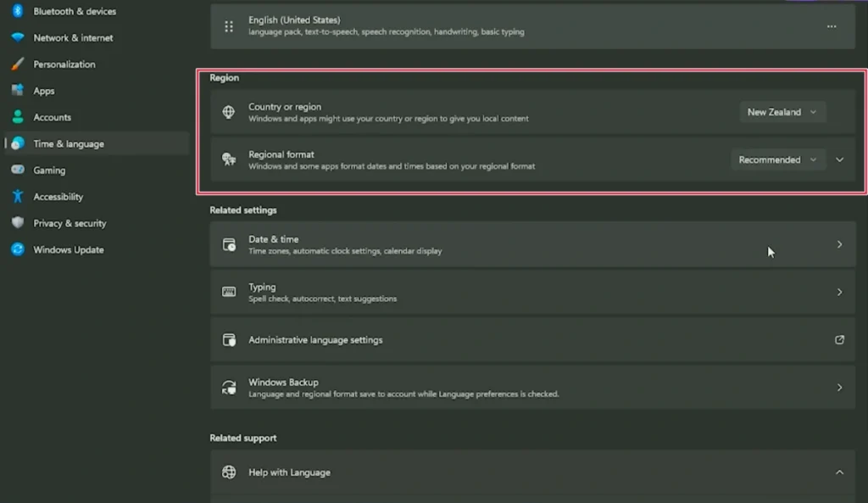Open the Date & time related setting

click(x=532, y=244)
